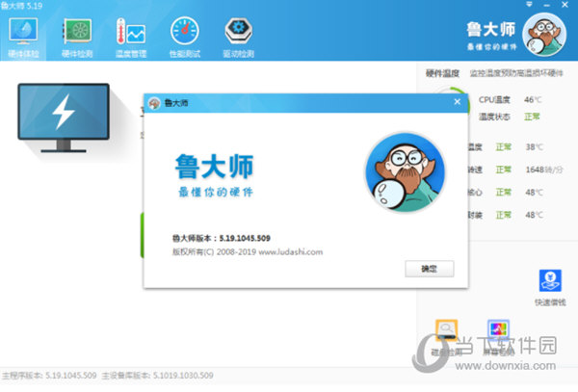578x392 pixels.
Task: Click the Master Lu avatar in header
Action: coord(544,35)
